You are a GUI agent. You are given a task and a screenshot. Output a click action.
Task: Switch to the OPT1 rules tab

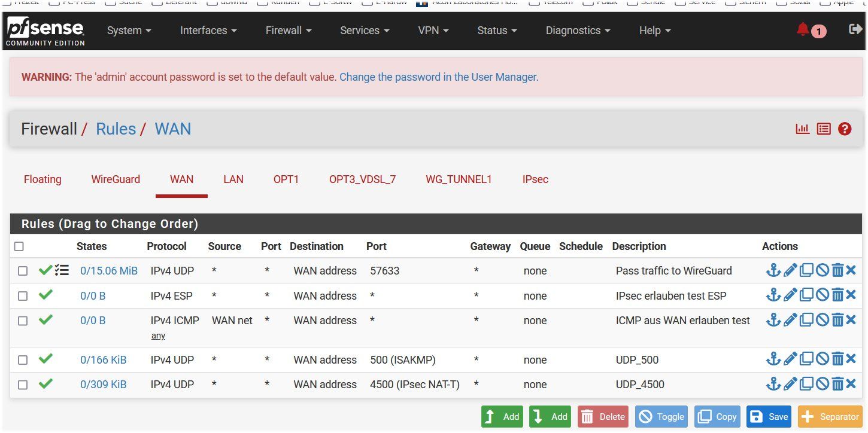click(286, 179)
